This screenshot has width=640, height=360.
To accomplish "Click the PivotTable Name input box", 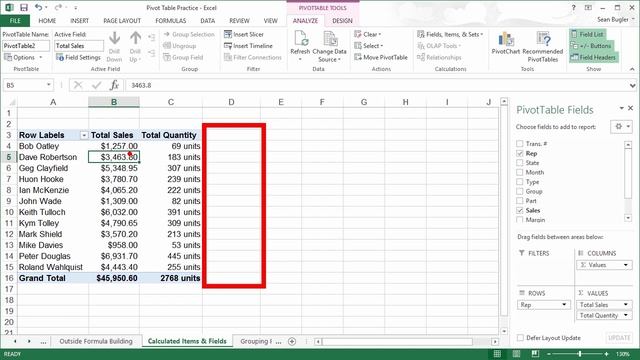I will coord(26,46).
